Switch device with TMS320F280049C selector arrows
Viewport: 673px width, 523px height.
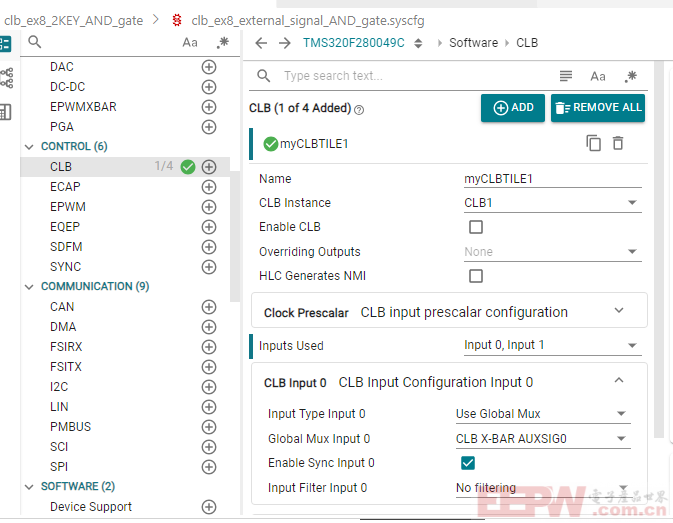(x=418, y=43)
